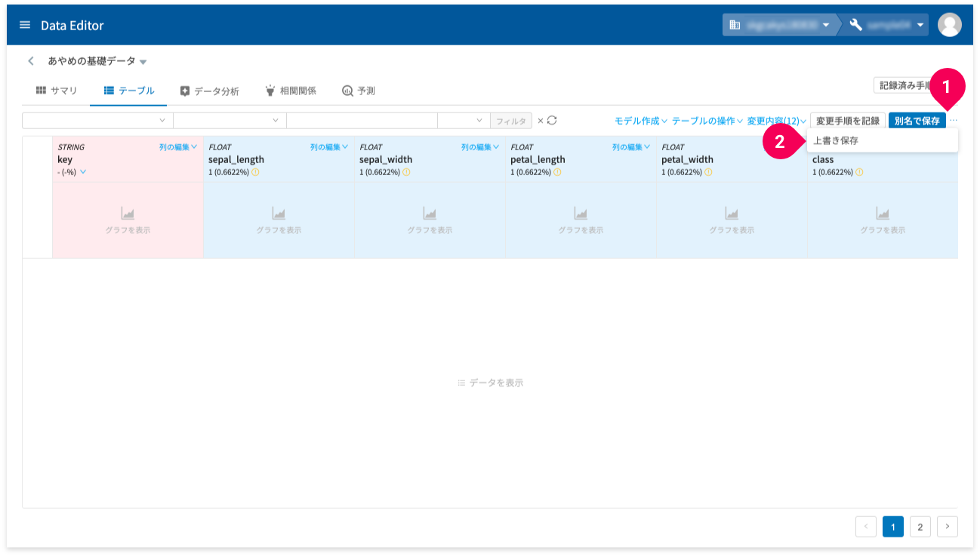
Task: Choose 上書き保存 from the dropdown menu
Action: point(882,140)
